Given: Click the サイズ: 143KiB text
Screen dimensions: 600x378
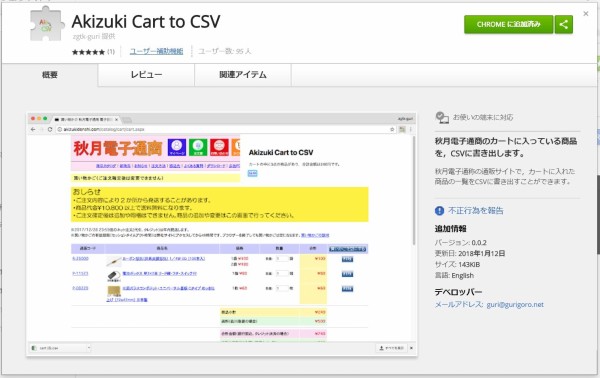Looking at the screenshot, I should pyautogui.click(x=457, y=264).
